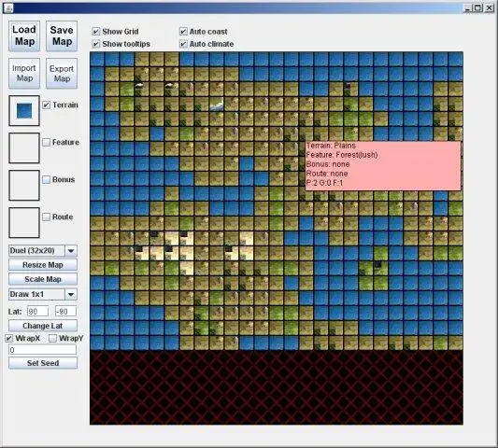Click the empty Bonus preview box
Image resolution: width=498 pixels, height=448 pixels.
point(24,186)
